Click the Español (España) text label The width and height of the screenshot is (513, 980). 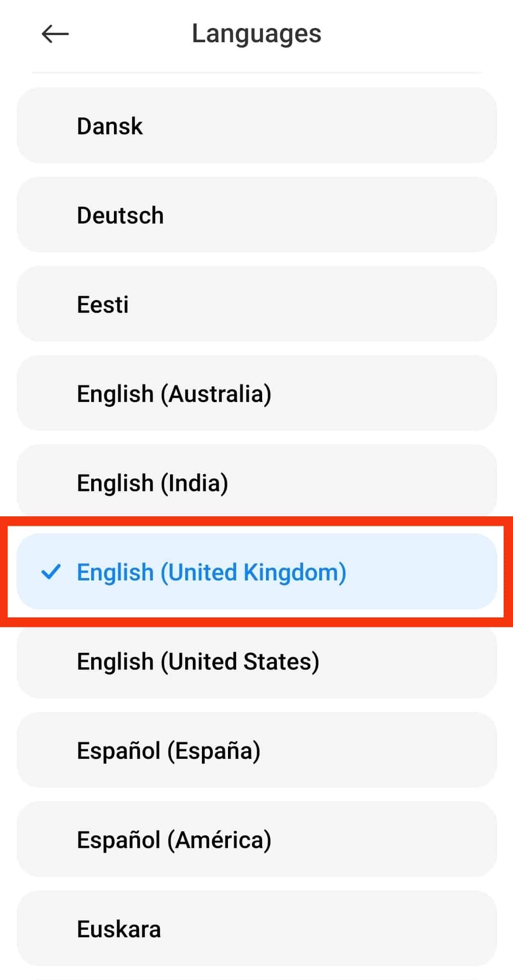(169, 751)
